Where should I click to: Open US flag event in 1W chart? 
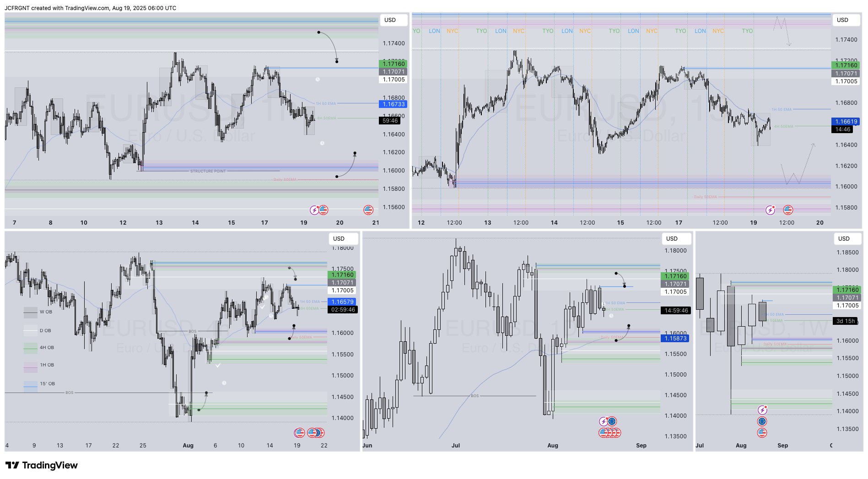(762, 432)
